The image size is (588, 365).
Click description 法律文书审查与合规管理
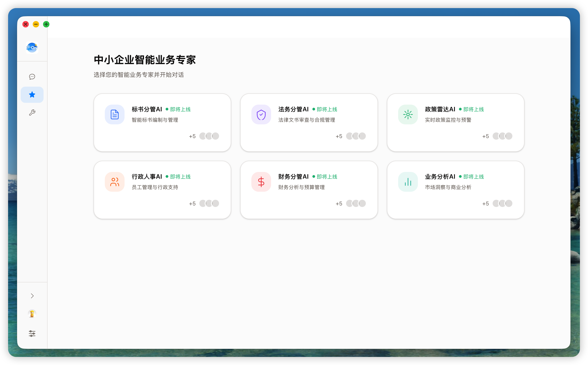click(x=307, y=120)
